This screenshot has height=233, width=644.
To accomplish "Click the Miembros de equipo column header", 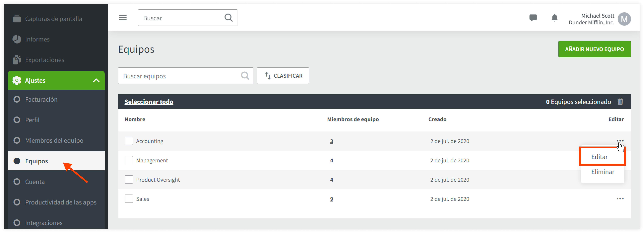I will [353, 119].
